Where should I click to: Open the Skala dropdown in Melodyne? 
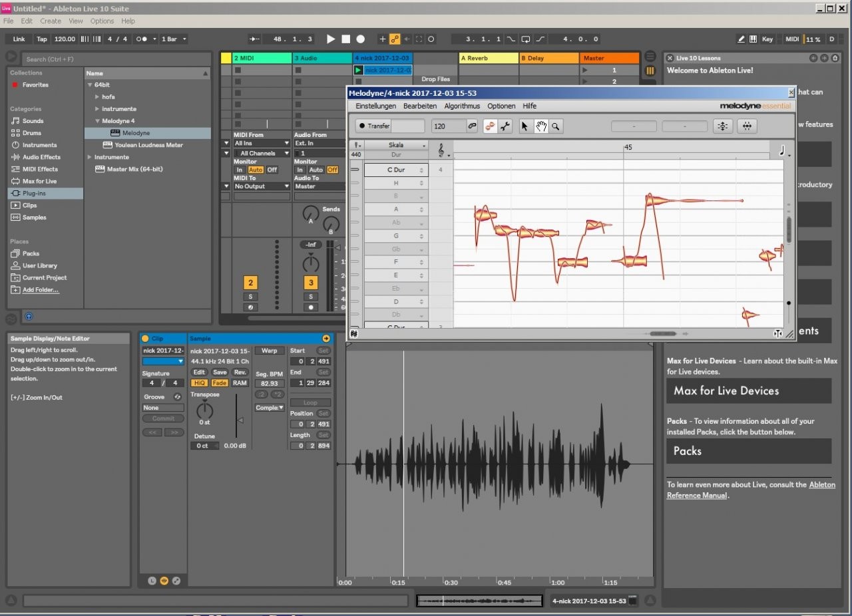pos(396,145)
